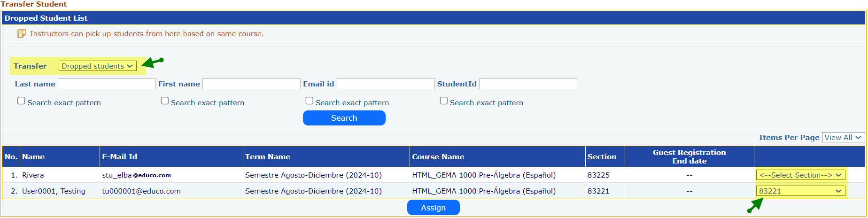Click the Term Name column header
This screenshot has width=868, height=218.
pyautogui.click(x=268, y=157)
